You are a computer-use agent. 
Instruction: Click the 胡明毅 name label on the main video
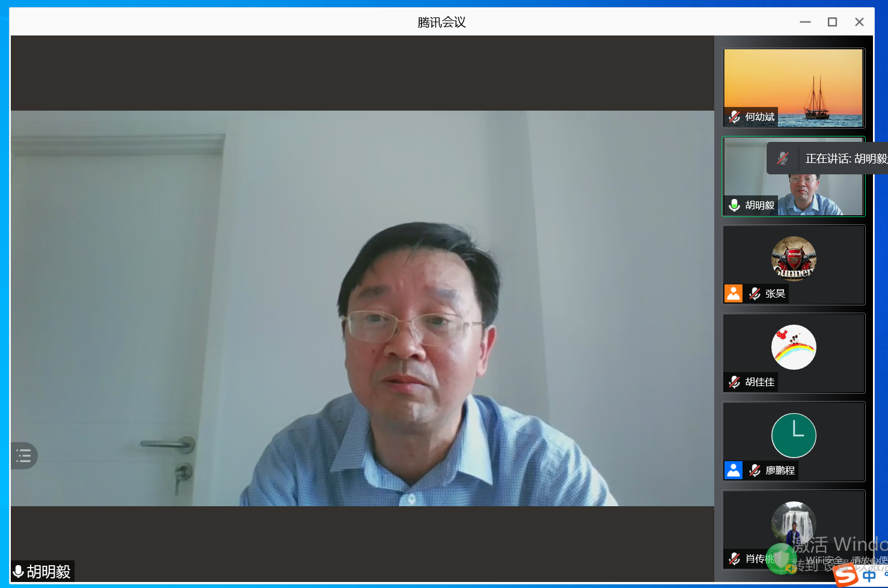pyautogui.click(x=48, y=571)
